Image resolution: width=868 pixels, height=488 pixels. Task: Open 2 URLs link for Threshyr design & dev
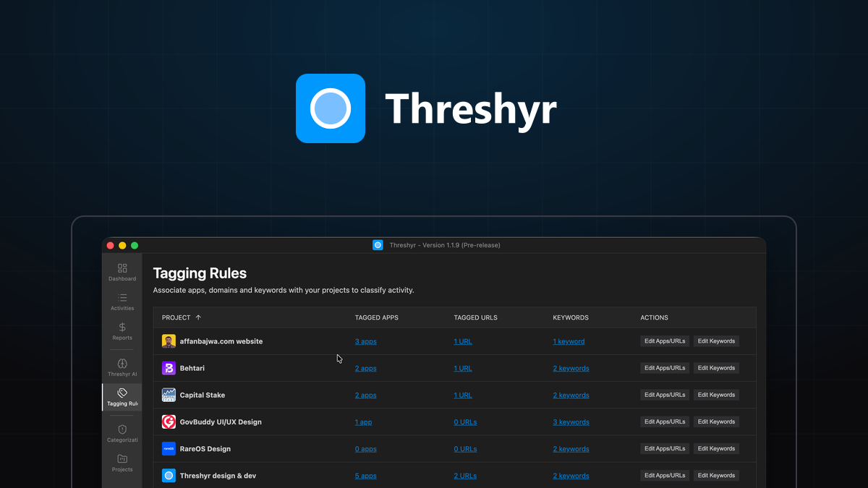465,476
